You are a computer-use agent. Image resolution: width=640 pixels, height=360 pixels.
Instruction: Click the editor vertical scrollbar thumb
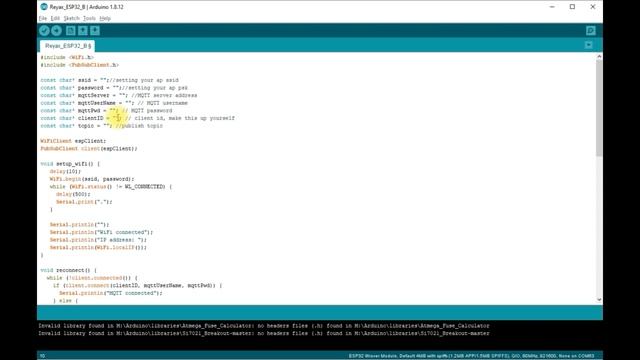599,108
